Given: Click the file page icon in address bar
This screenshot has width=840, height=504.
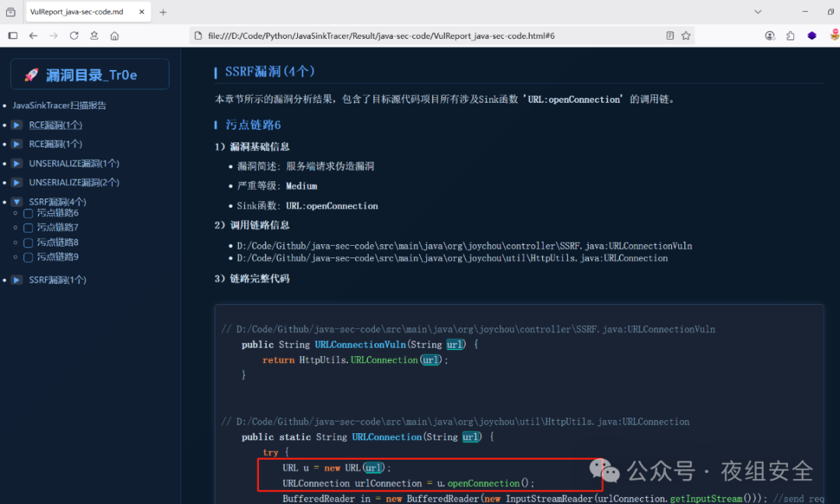Looking at the screenshot, I should click(198, 36).
